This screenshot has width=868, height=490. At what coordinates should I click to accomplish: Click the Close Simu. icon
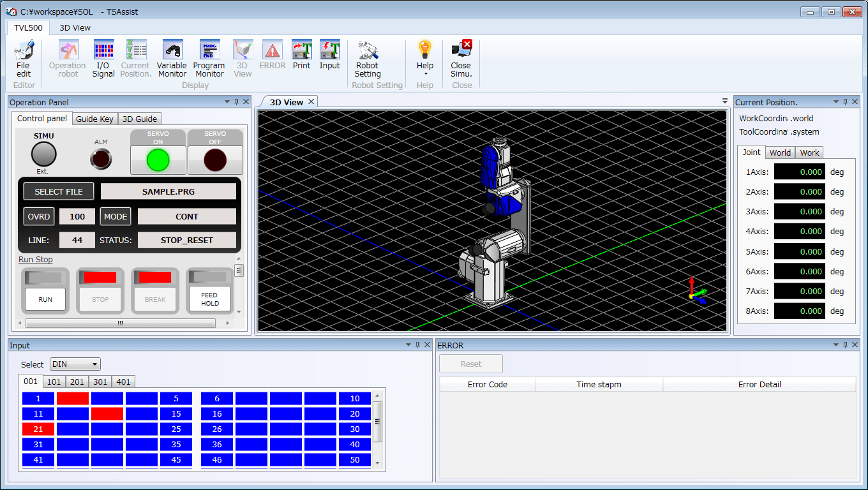tap(461, 59)
